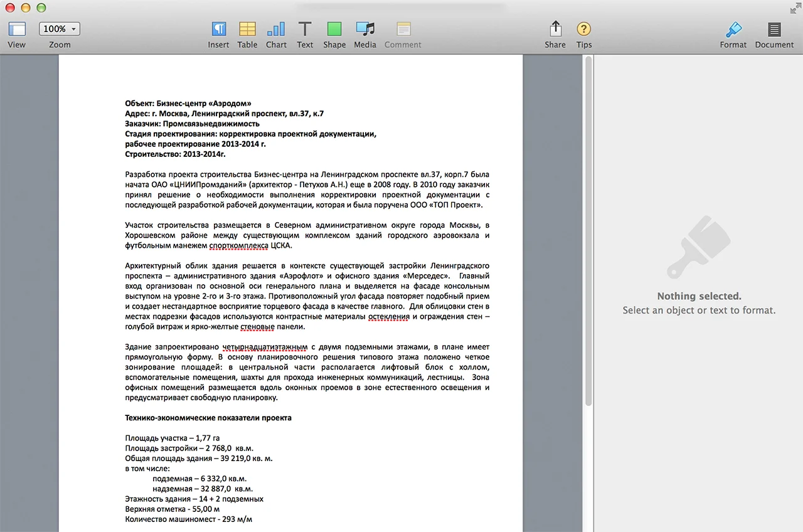
Task: Open the Media browser
Action: click(x=364, y=29)
